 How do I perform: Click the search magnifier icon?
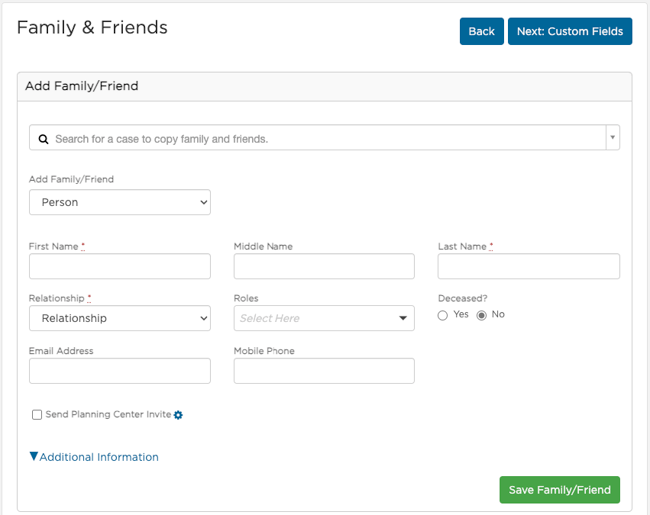point(44,139)
